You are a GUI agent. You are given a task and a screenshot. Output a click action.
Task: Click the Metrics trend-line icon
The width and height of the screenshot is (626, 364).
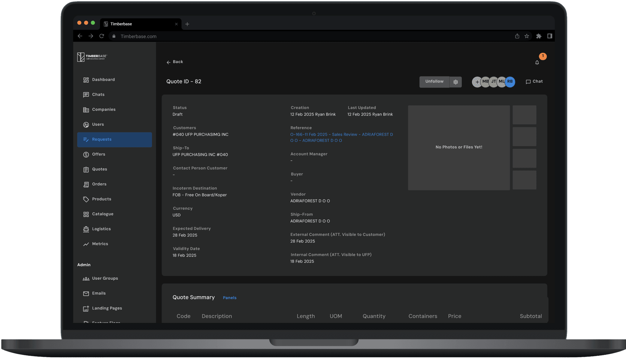(86, 244)
